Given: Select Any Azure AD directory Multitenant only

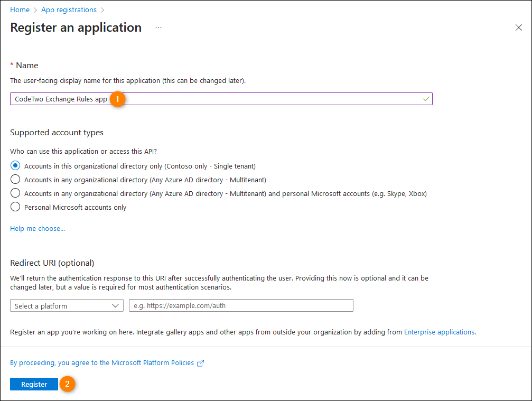Looking at the screenshot, I should click(15, 179).
